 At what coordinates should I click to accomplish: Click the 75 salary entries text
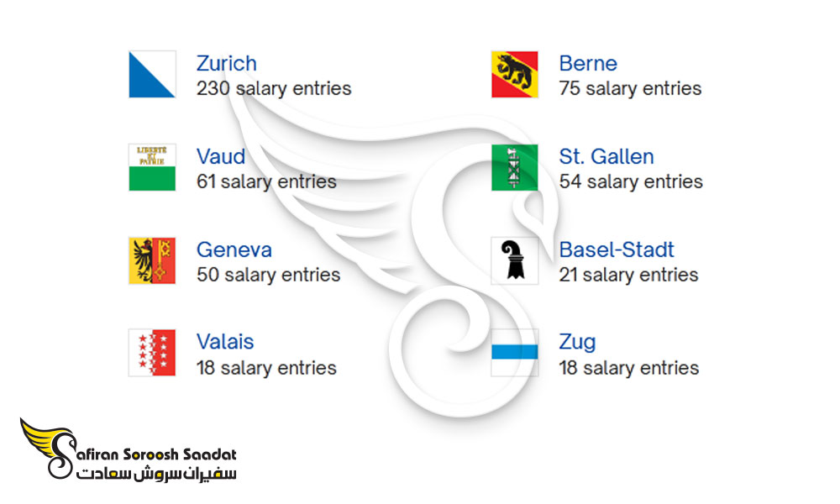[x=630, y=88]
